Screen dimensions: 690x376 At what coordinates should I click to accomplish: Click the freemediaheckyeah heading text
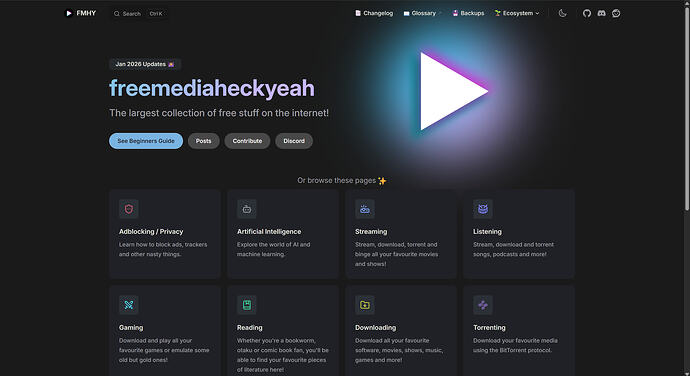(212, 88)
